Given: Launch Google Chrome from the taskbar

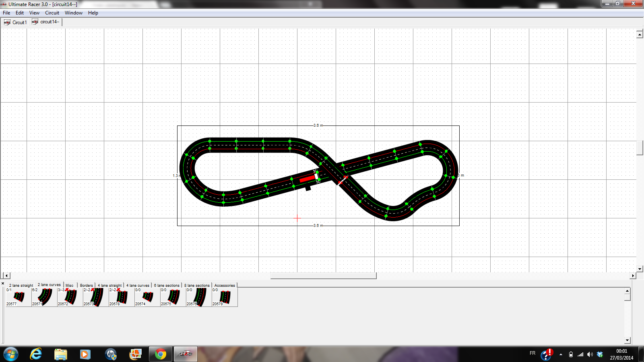Looking at the screenshot, I should click(x=161, y=354).
